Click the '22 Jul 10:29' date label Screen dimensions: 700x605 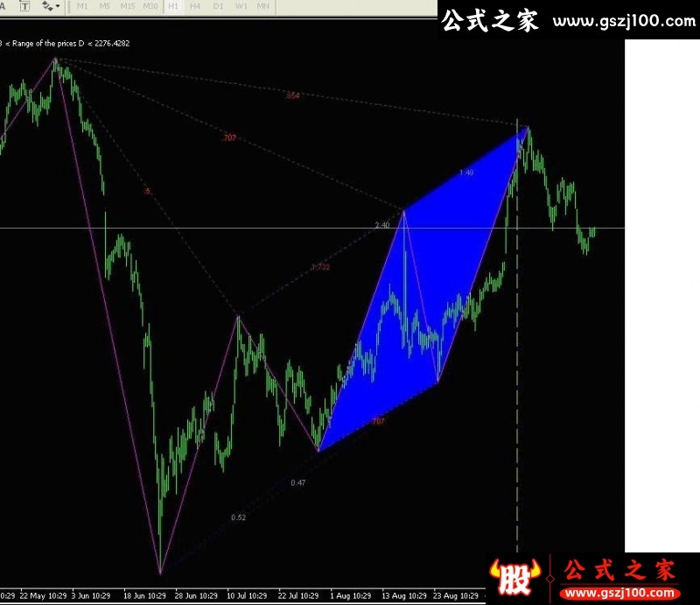point(298,595)
